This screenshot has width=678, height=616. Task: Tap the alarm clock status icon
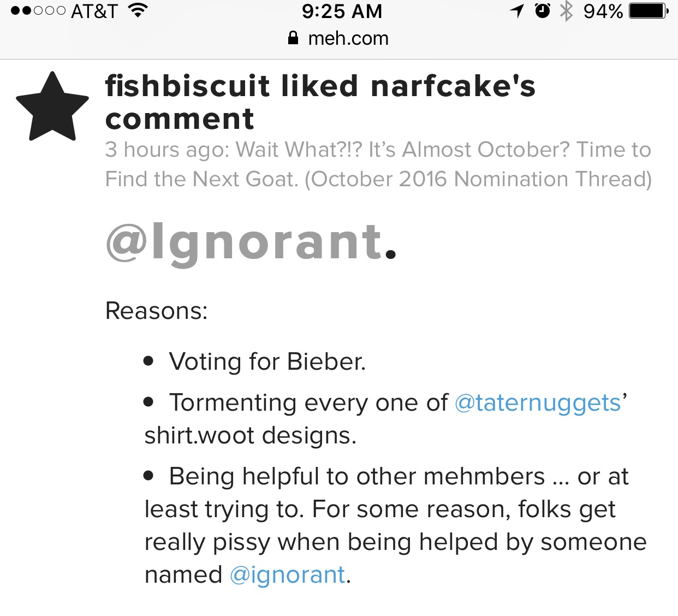coord(543,11)
